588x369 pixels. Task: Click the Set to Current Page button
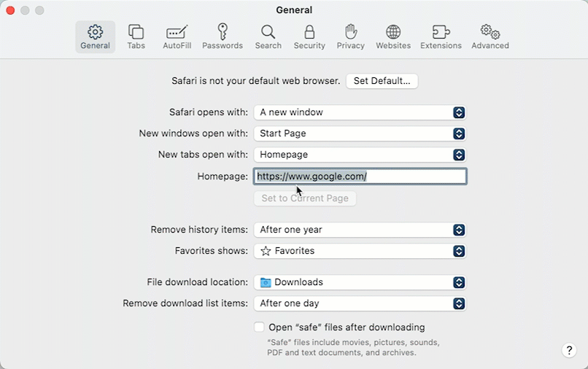305,198
